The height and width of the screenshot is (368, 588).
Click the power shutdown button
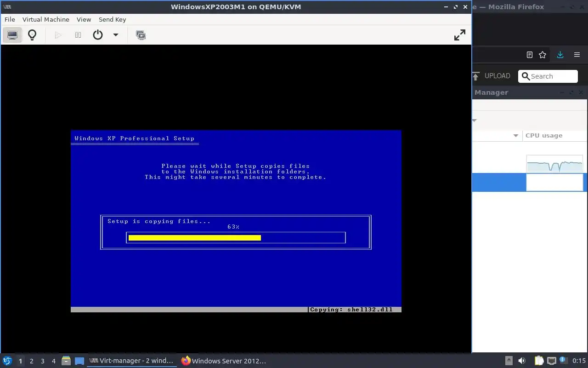(98, 35)
